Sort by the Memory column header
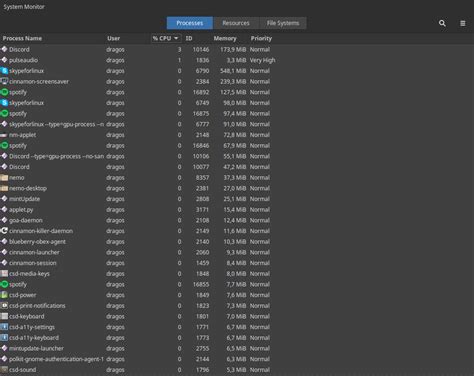 (225, 38)
